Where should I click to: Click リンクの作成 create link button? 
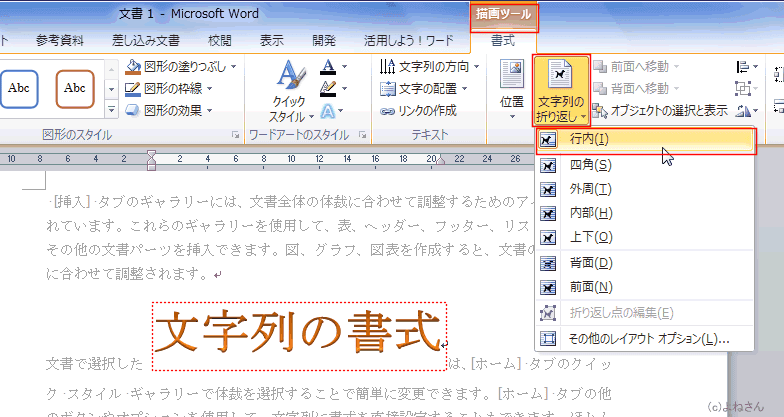point(422,110)
